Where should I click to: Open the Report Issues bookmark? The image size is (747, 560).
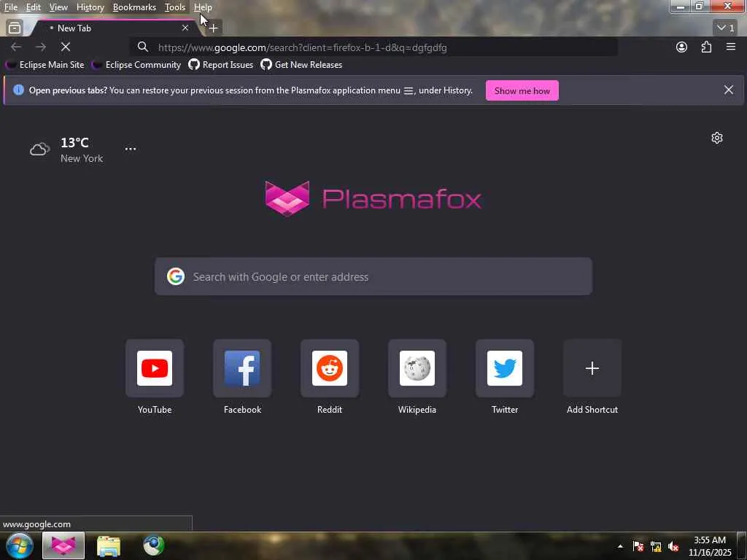click(x=220, y=65)
